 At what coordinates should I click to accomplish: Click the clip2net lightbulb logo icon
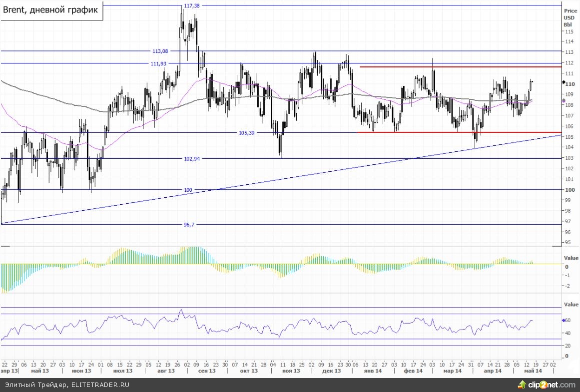(523, 385)
